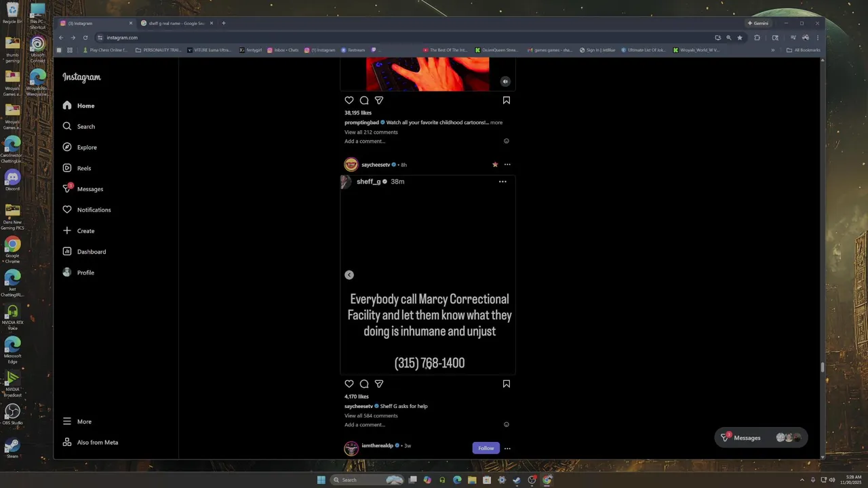This screenshot has height=488, width=868.
Task: Go to previous slide of carousel
Action: tap(349, 275)
